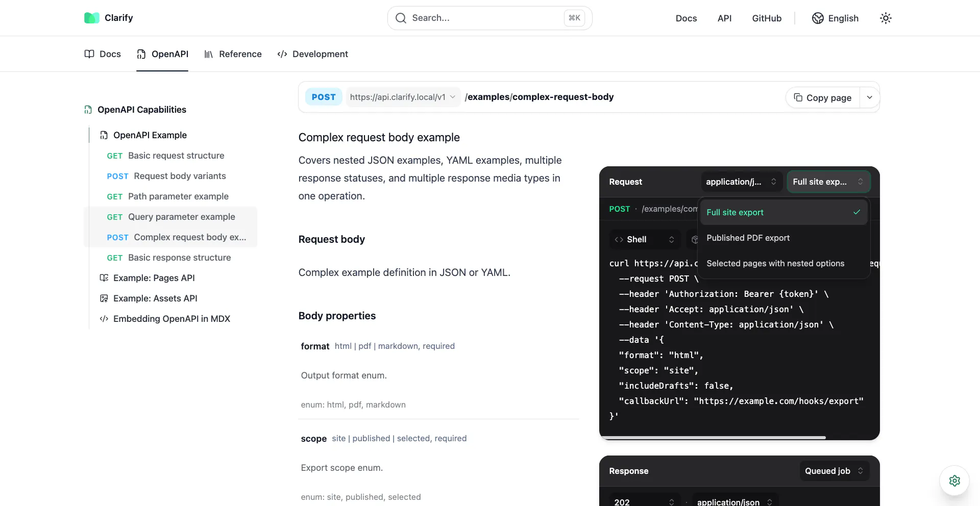The width and height of the screenshot is (980, 506).
Task: Click the Reference library icon
Action: pos(209,54)
